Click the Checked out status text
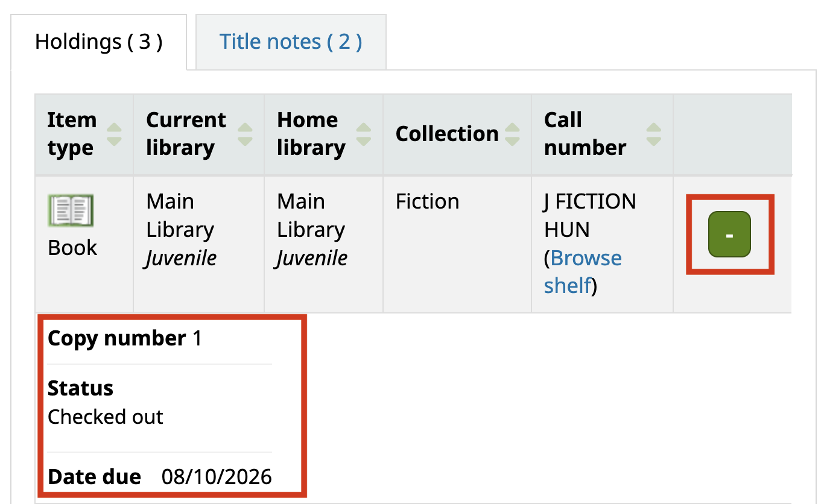 click(x=106, y=417)
